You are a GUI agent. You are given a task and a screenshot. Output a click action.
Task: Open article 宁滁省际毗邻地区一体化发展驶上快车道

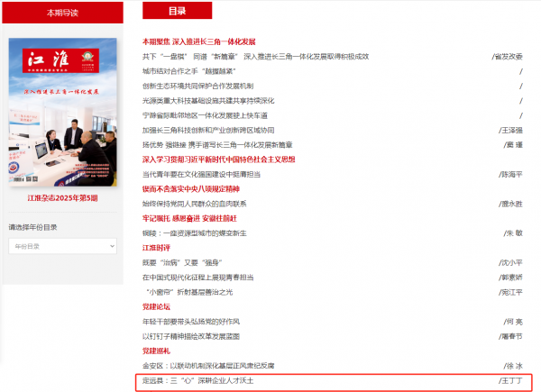(x=204, y=115)
